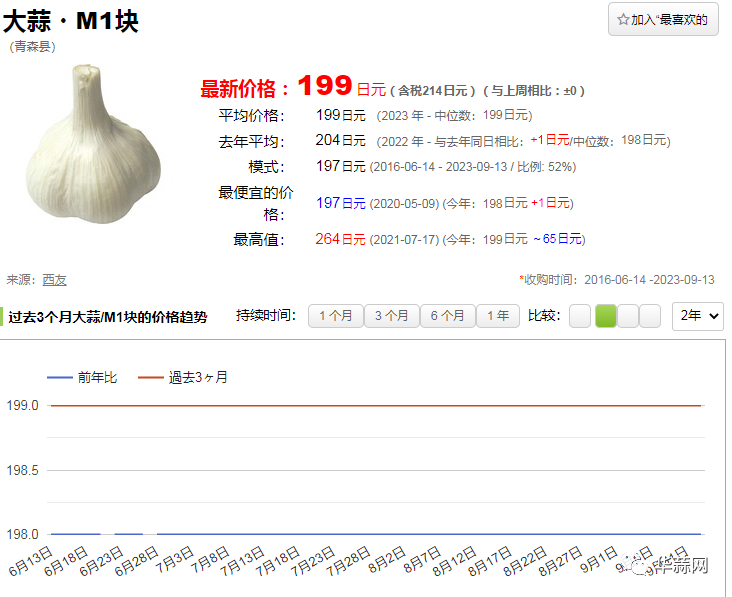Click the blue 197日元 cheapest price value
The image size is (732, 597).
pyautogui.click(x=341, y=203)
